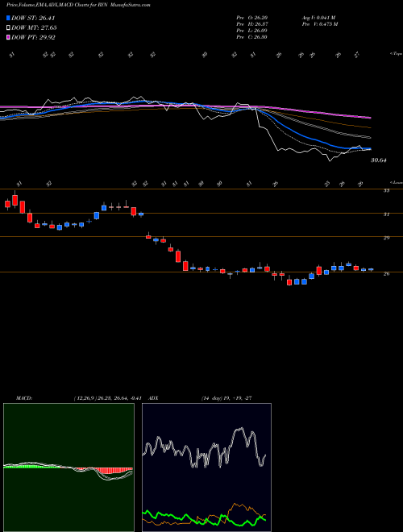The image size is (403, 532).
Task: Click the ADX (14 day) parameter values
Action: coord(226,398)
